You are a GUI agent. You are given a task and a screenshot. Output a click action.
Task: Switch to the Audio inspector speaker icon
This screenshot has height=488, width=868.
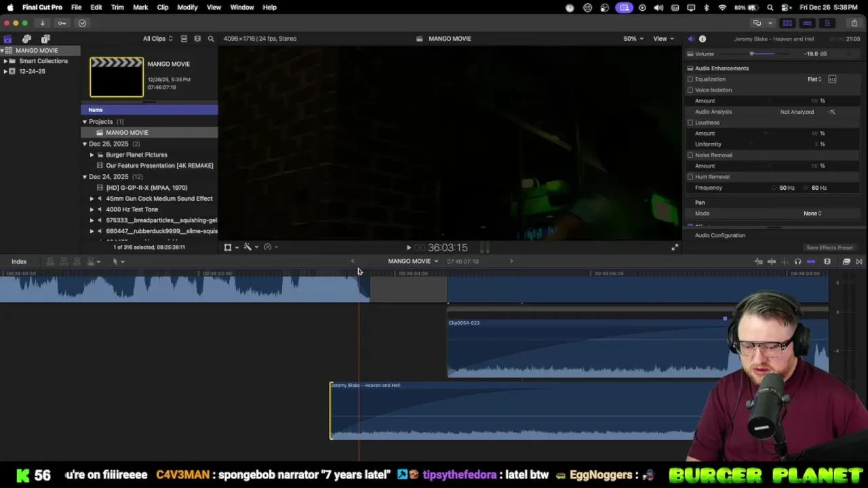pos(691,39)
